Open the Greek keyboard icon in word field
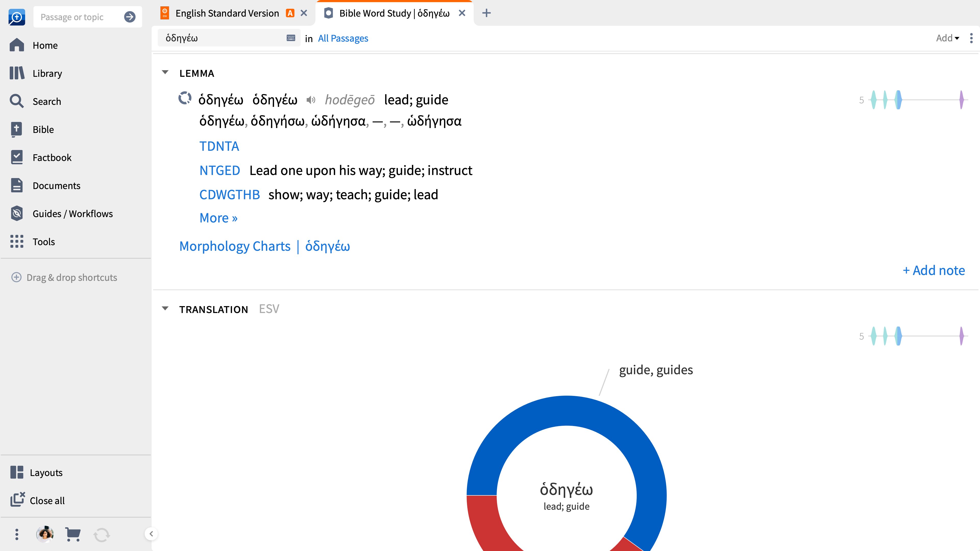980x551 pixels. (291, 38)
